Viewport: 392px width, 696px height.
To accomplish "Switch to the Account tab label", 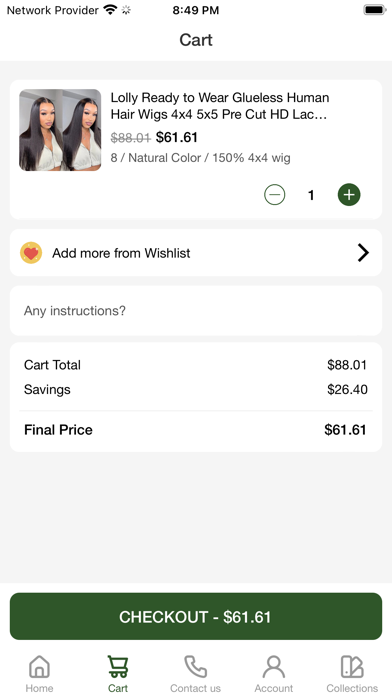I will click(x=274, y=688).
